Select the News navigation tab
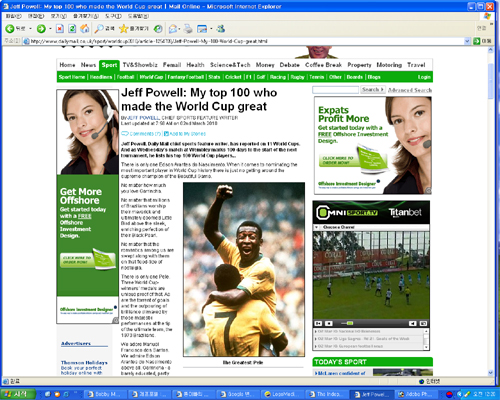Screen dimensions: 500x400 click(x=88, y=65)
